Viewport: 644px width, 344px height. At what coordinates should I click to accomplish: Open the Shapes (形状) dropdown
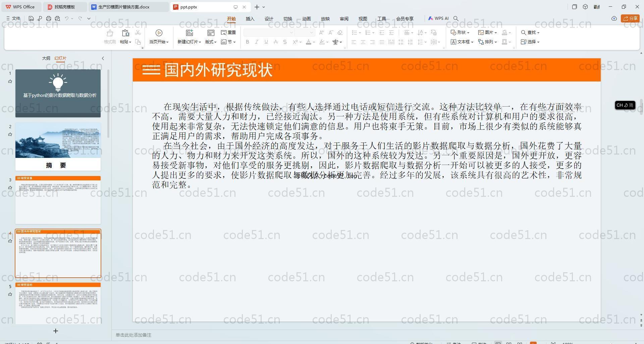coord(460,33)
